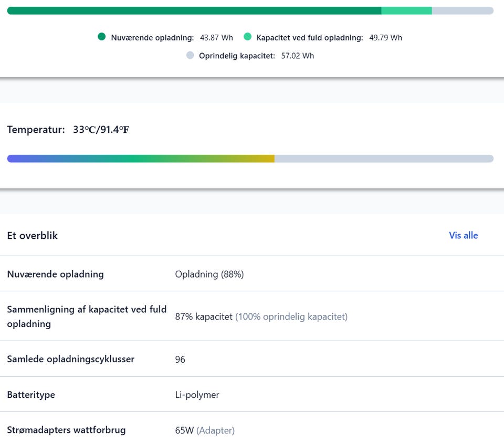Select the "Batteritype" row label

[x=31, y=395]
